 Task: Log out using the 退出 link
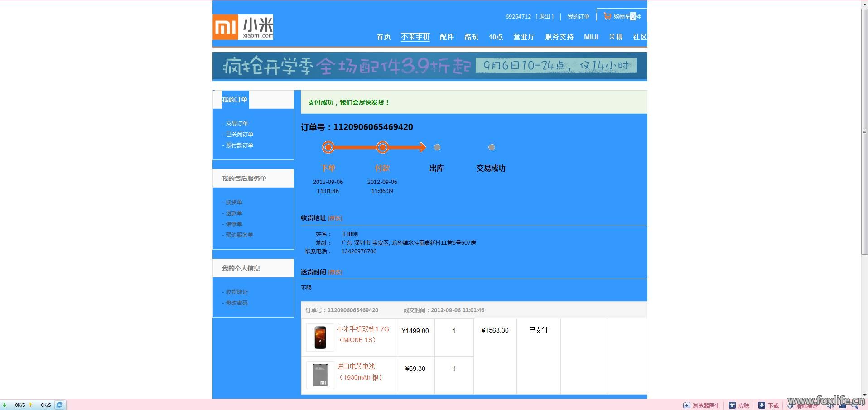pos(545,17)
